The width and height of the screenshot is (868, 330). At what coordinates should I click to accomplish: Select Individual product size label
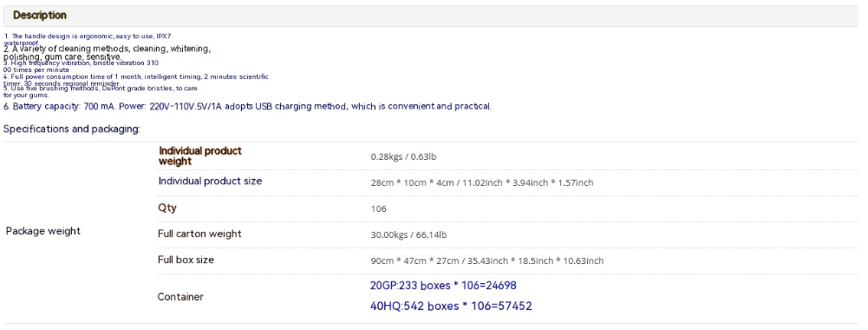(211, 181)
